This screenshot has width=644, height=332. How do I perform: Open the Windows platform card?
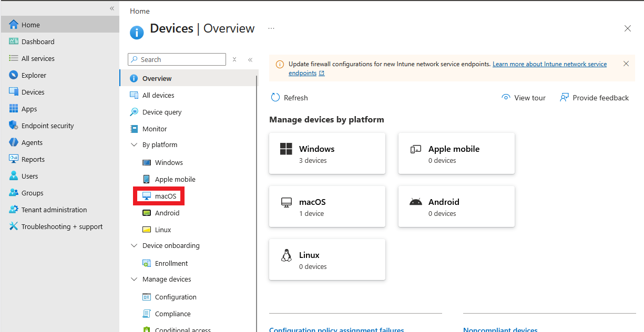[327, 153]
